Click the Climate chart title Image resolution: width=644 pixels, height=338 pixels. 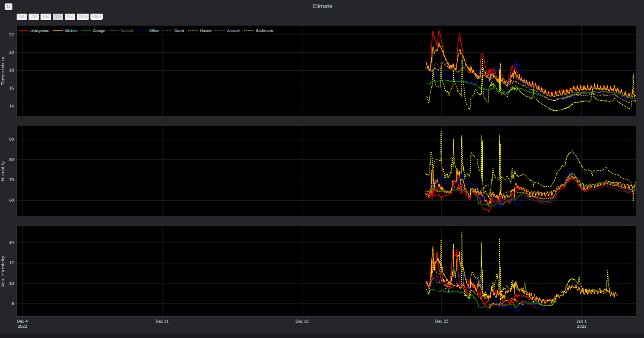[322, 6]
